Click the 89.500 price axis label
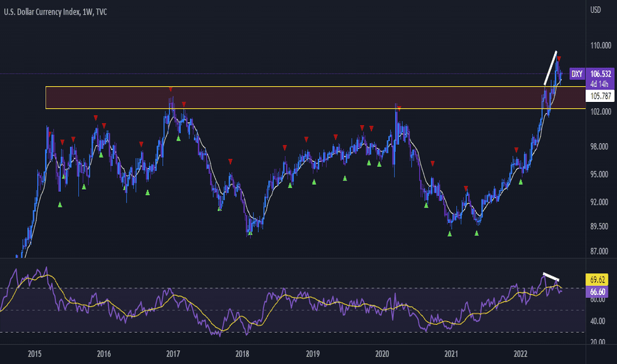 [599, 226]
